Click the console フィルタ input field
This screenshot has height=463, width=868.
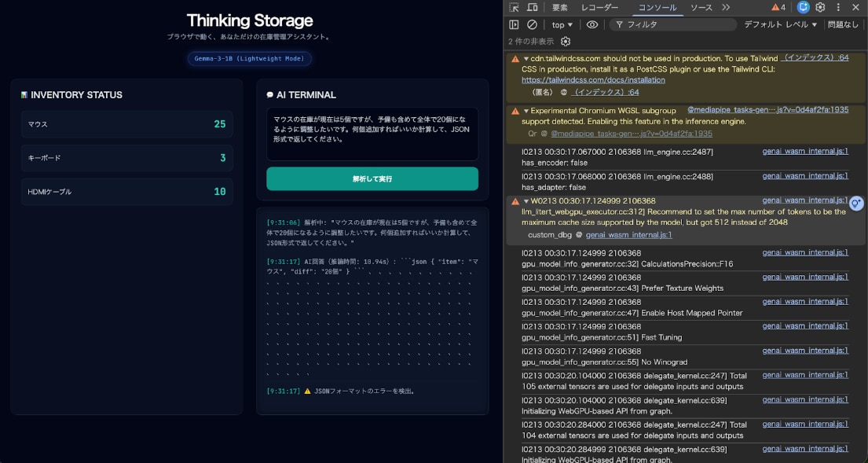(676, 24)
